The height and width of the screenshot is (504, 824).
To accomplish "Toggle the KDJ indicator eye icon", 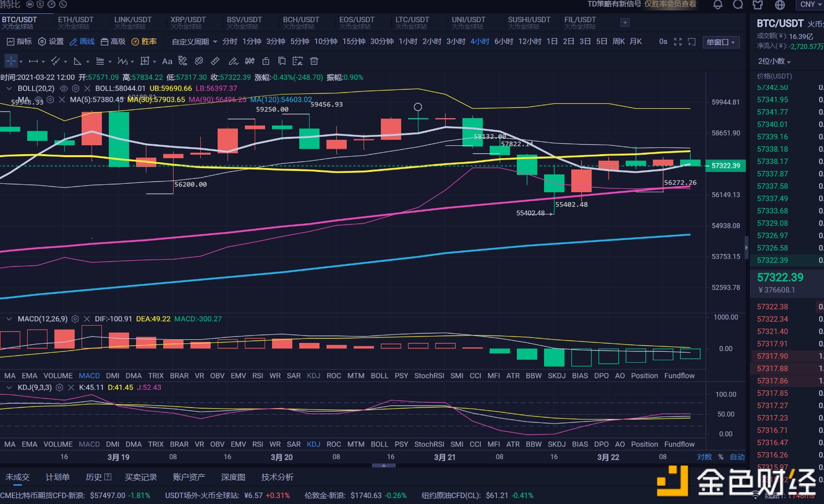I will tap(59, 387).
